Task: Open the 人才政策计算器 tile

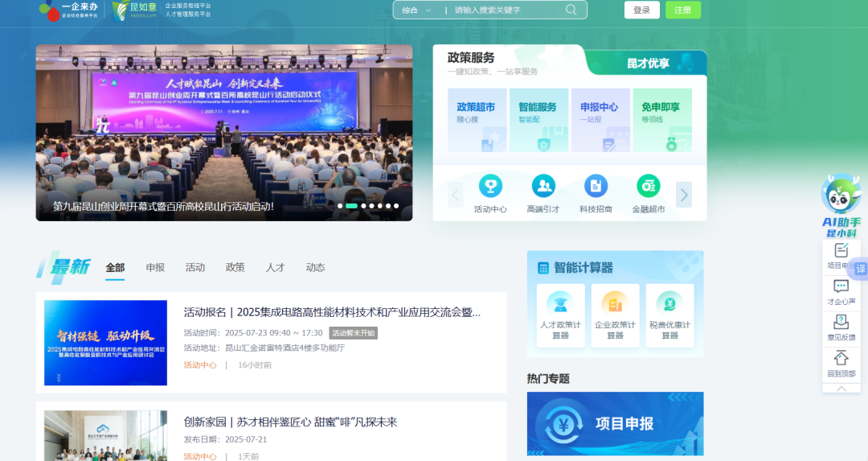Action: [560, 315]
